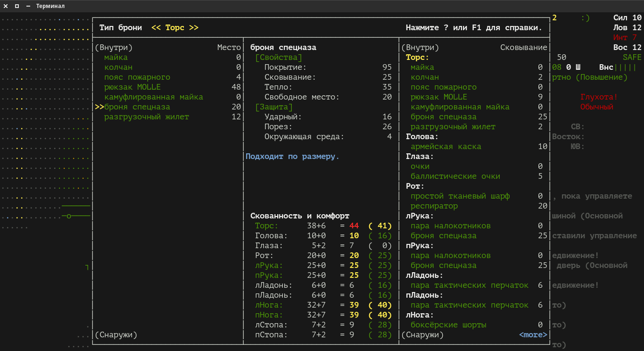Click the Вос 12 stat in sidebar

[x=627, y=48]
